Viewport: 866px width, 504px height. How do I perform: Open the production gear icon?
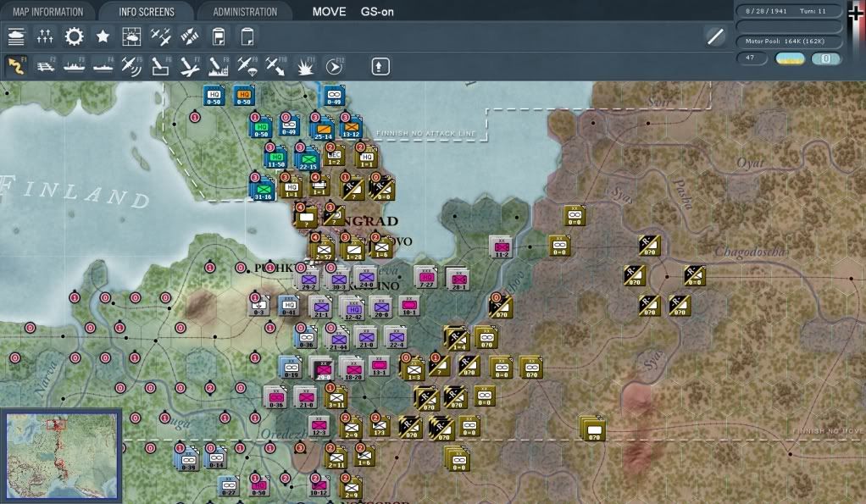(74, 36)
